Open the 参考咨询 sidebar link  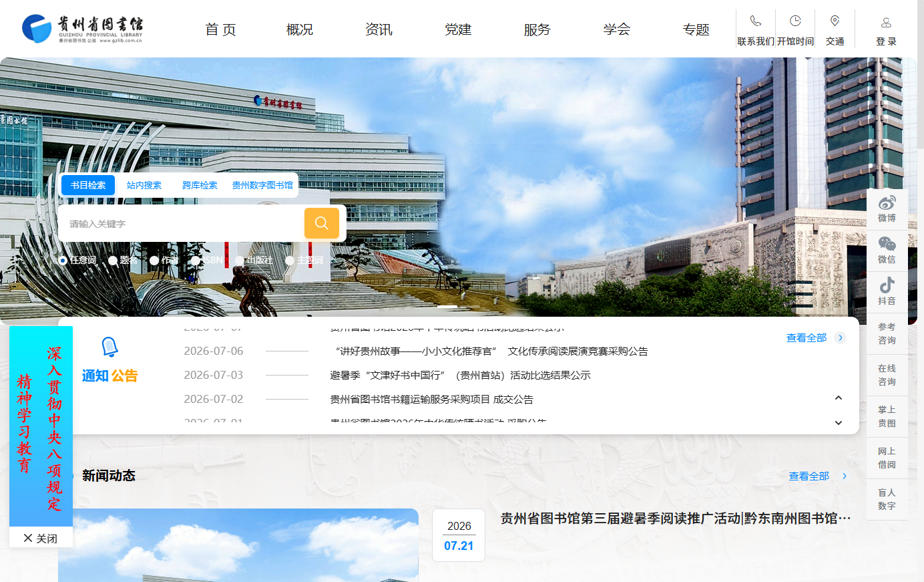887,333
